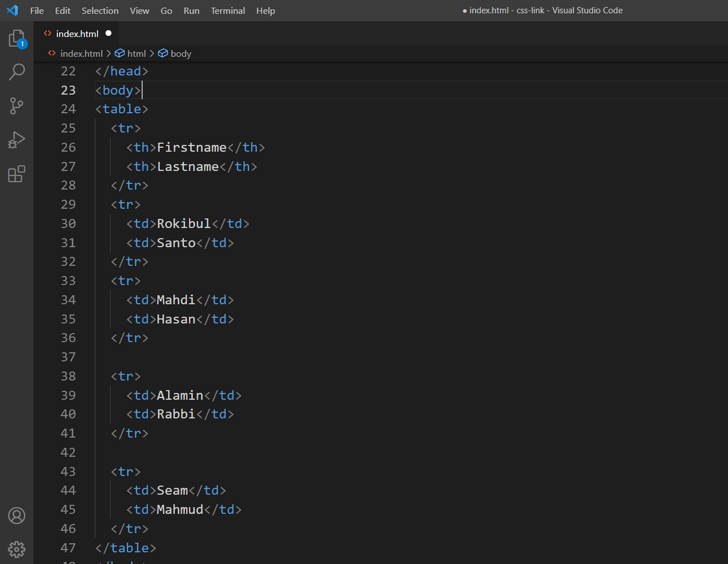Open the Search view icon
728x564 pixels.
tap(16, 72)
